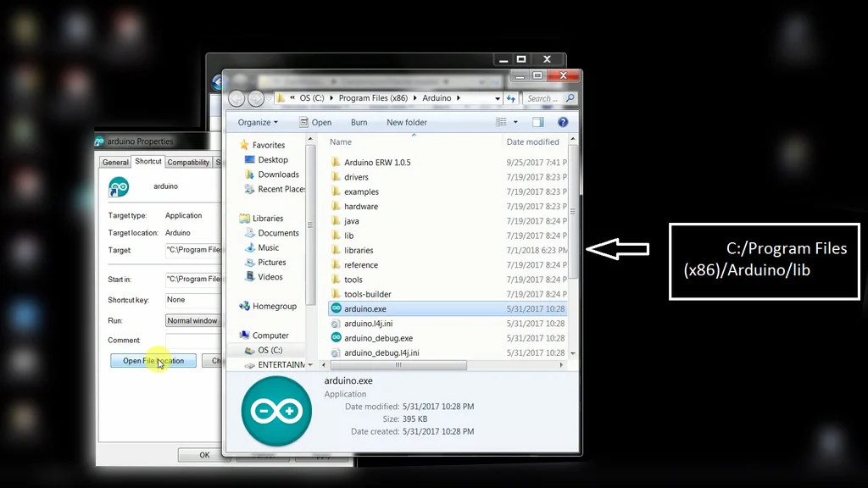Click the arduino_debug.exe application icon
This screenshot has width=868, height=488.
[336, 338]
